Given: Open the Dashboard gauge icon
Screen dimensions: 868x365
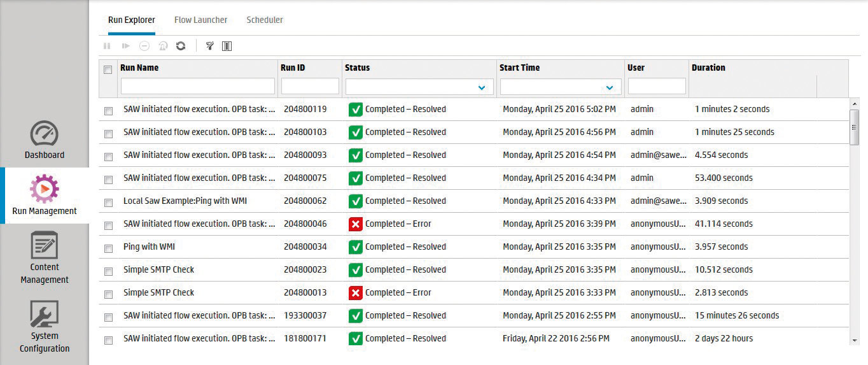Looking at the screenshot, I should tap(45, 134).
